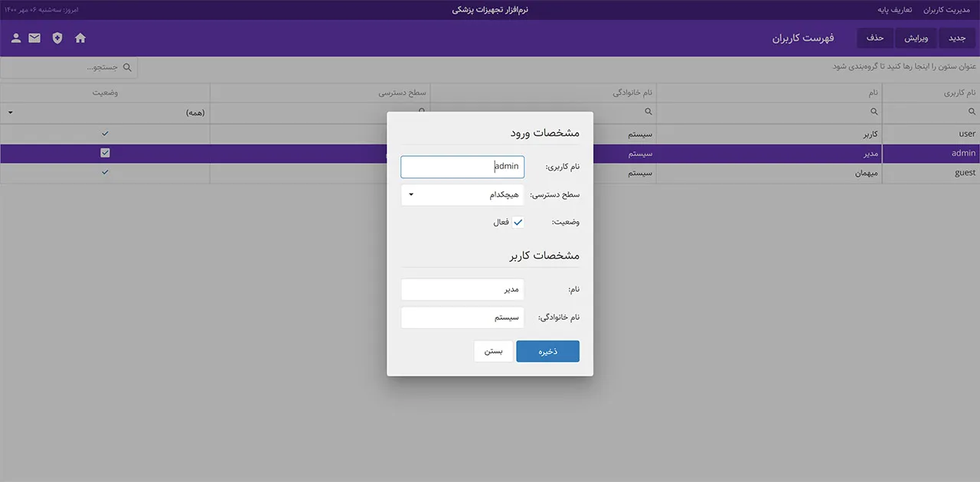
Task: Click the ذخیره save button
Action: coord(547,351)
